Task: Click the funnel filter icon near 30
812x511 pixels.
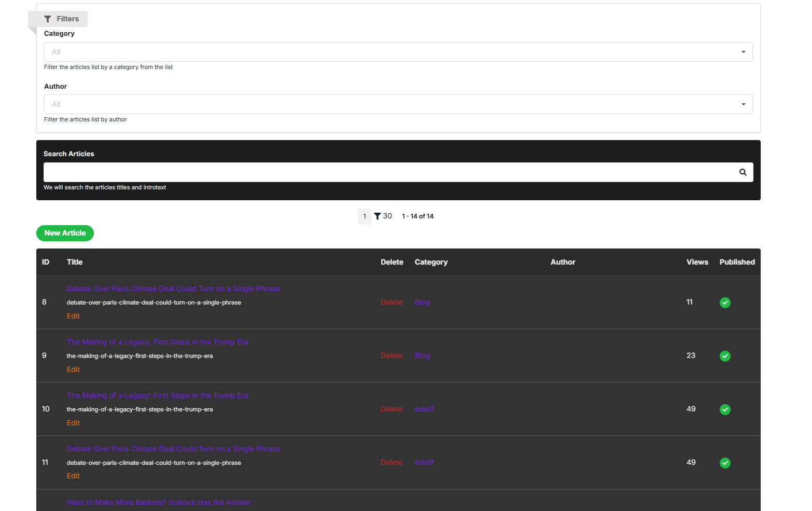Action: point(377,216)
